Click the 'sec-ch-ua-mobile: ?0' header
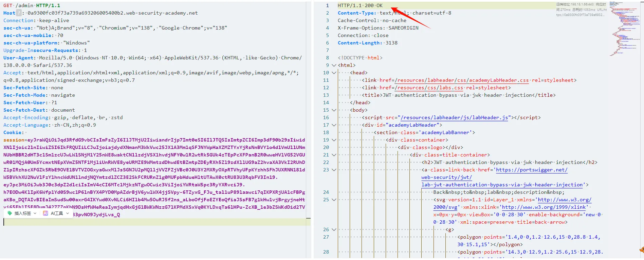Viewport: 644px width, 260px height. 33,35
